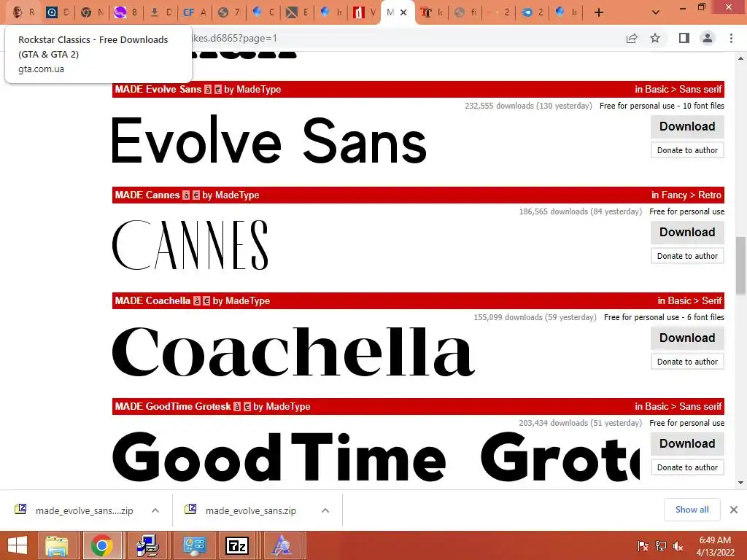Open 'Fancy' category on Cannes row
747x560 pixels.
674,195
